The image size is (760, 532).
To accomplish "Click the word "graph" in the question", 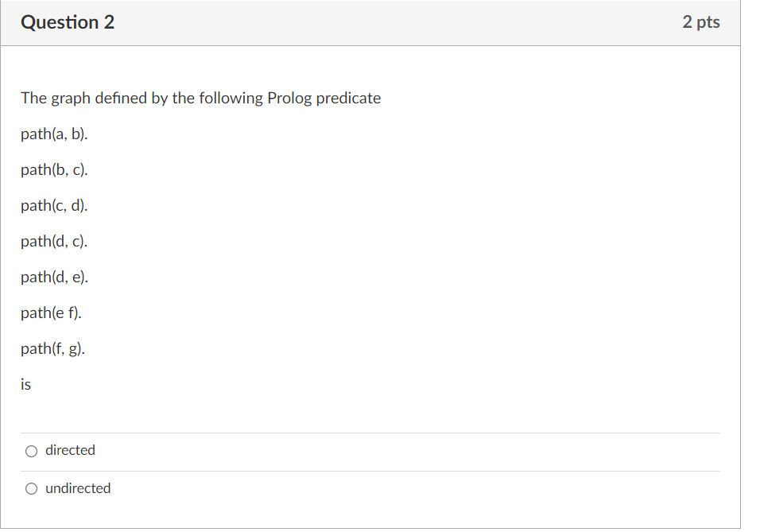I will pyautogui.click(x=71, y=99).
